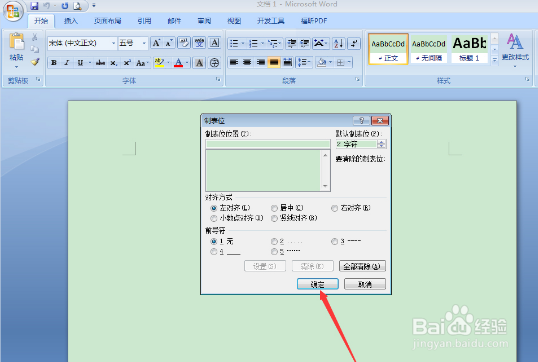Click the bullets list icon
Viewport: 538px width, 362px height.
click(234, 43)
